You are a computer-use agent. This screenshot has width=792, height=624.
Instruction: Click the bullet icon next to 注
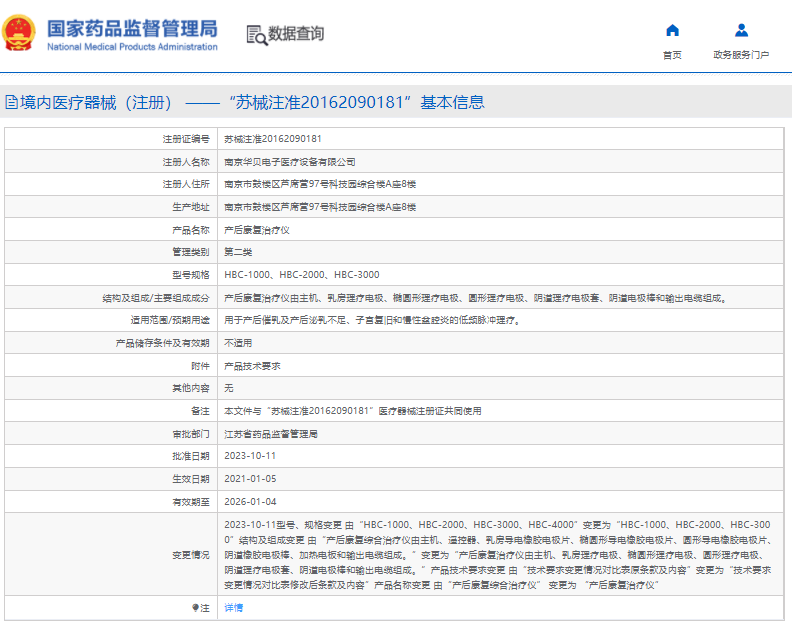coord(195,608)
